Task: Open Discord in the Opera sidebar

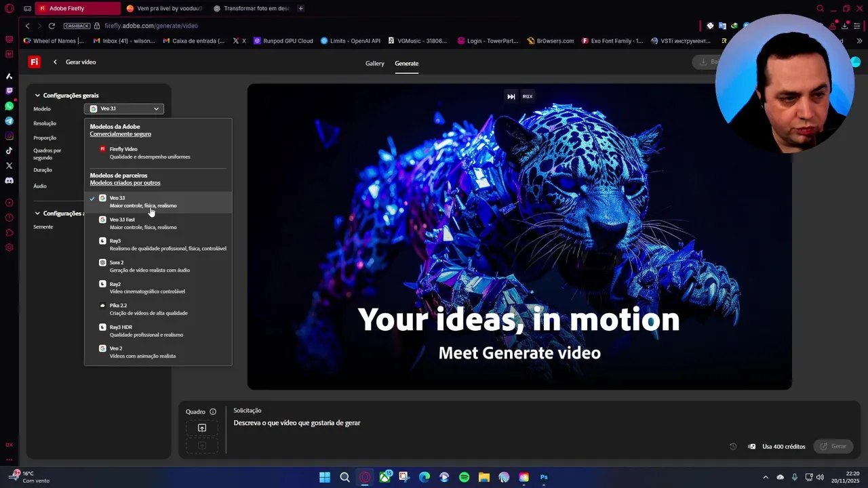Action: coord(9,180)
